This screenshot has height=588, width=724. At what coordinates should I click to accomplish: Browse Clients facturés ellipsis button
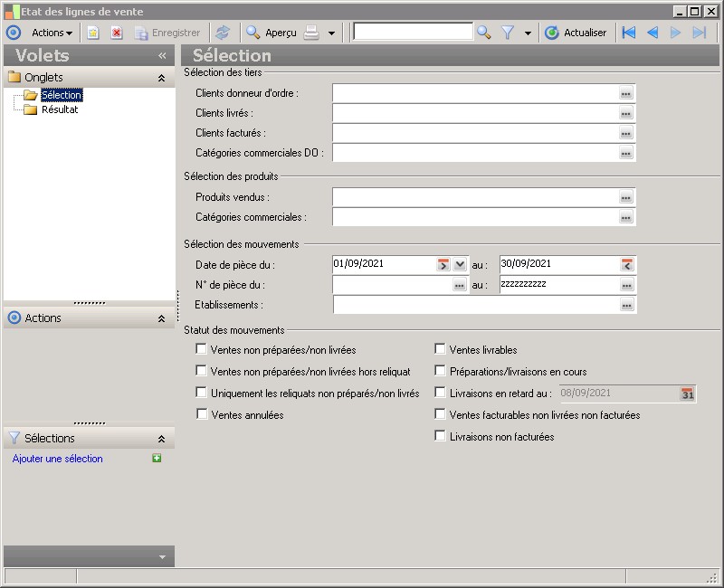click(x=625, y=133)
